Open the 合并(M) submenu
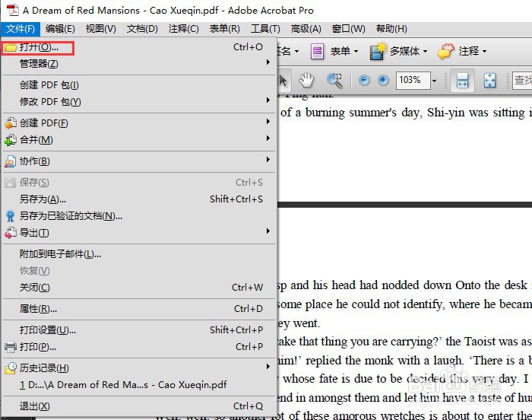This screenshot has height=420, width=532. click(138, 140)
